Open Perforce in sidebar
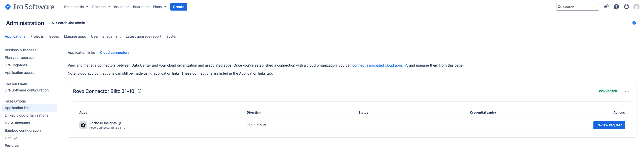The height and width of the screenshot is (150, 644). (x=12, y=145)
